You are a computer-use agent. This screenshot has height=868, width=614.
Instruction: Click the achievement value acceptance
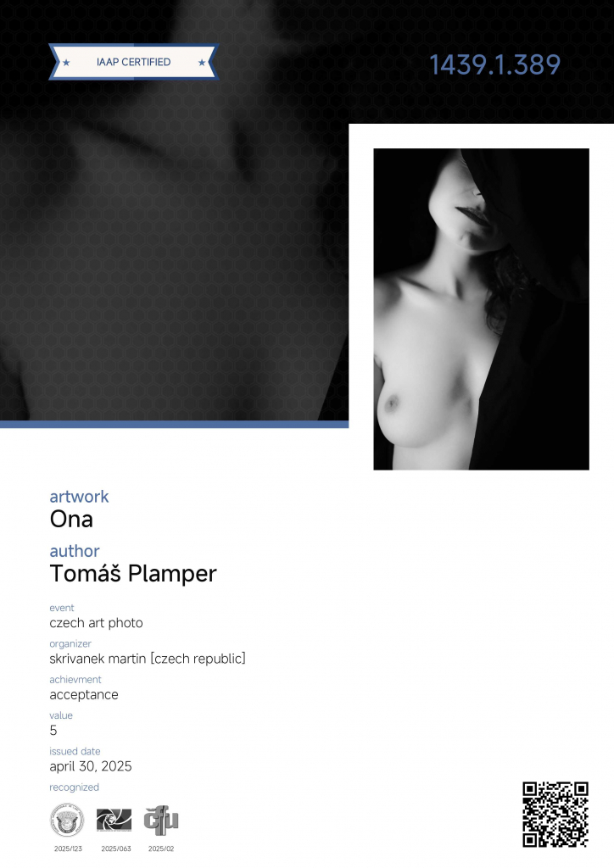(84, 695)
